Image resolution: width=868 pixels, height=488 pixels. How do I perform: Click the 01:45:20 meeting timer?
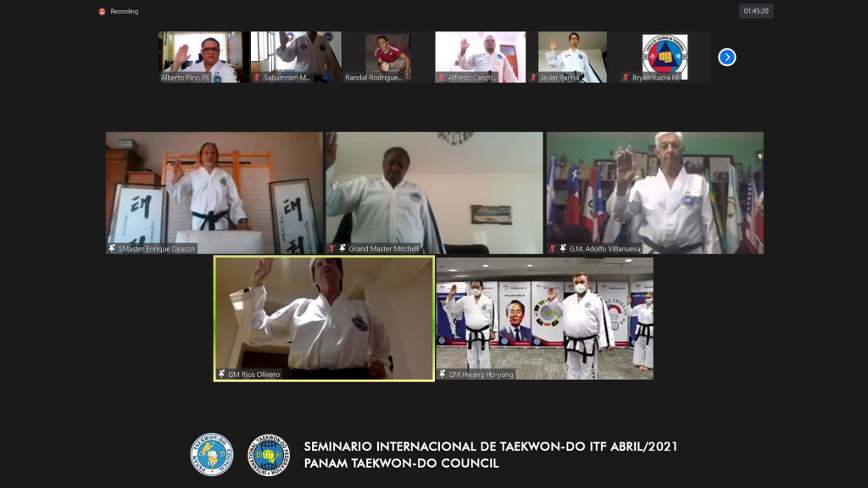pyautogui.click(x=755, y=11)
